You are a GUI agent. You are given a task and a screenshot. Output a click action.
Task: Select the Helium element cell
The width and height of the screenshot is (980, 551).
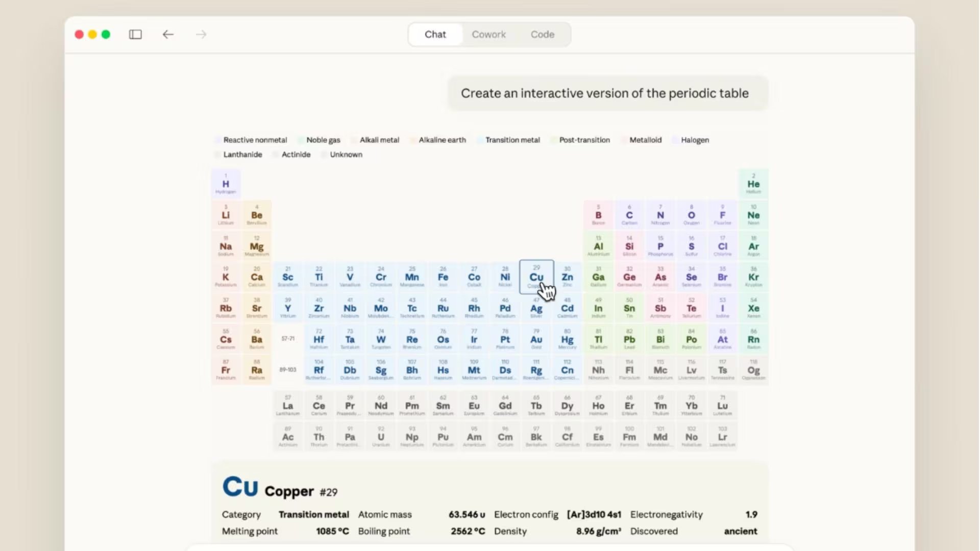753,184
